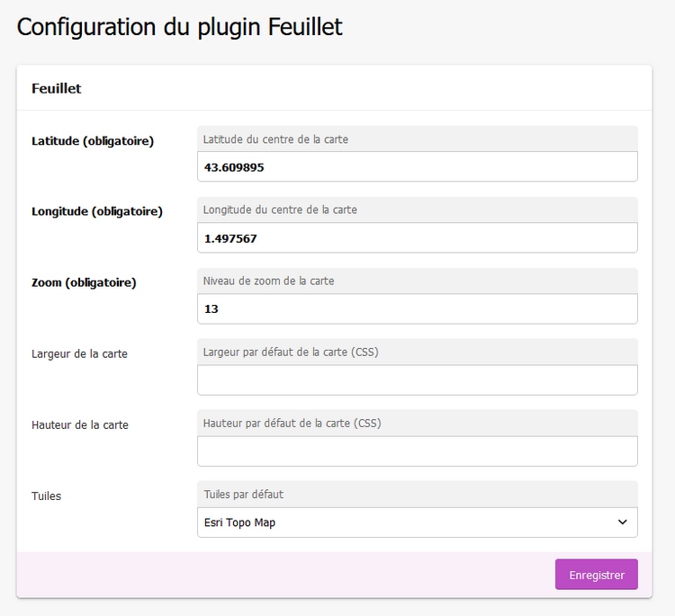The image size is (675, 616).
Task: Click the "Zoom (obligatoire)" label
Action: 84,282
